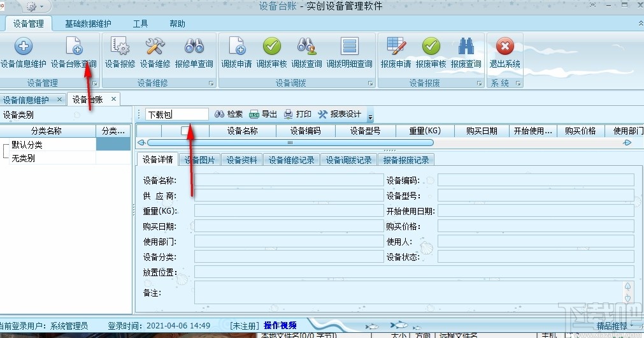The width and height of the screenshot is (644, 338).
Task: Expand the 设备报废 group launcher
Action: click(479, 84)
